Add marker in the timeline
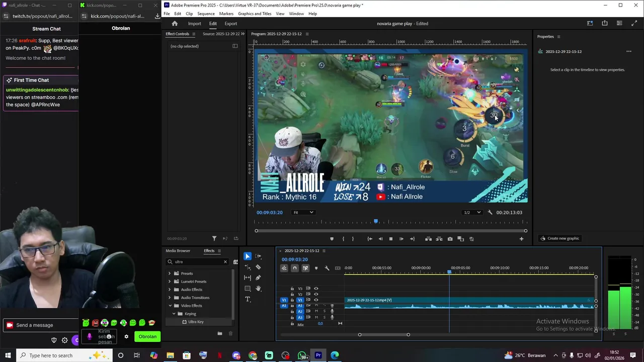The image size is (644, 362). (x=316, y=268)
